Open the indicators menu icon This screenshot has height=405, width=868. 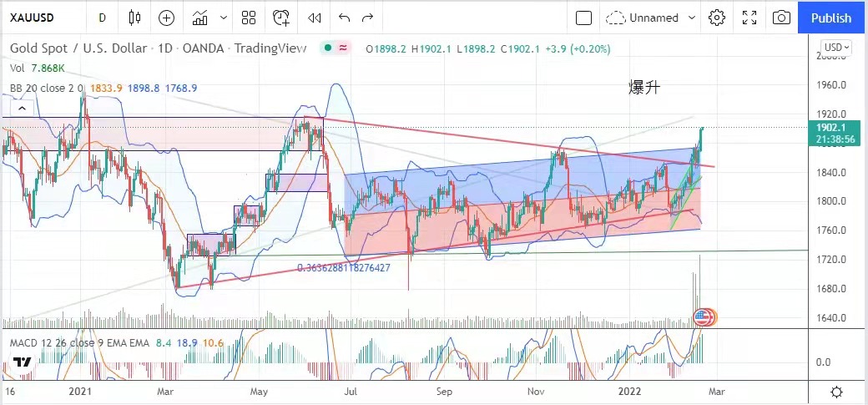coord(200,18)
